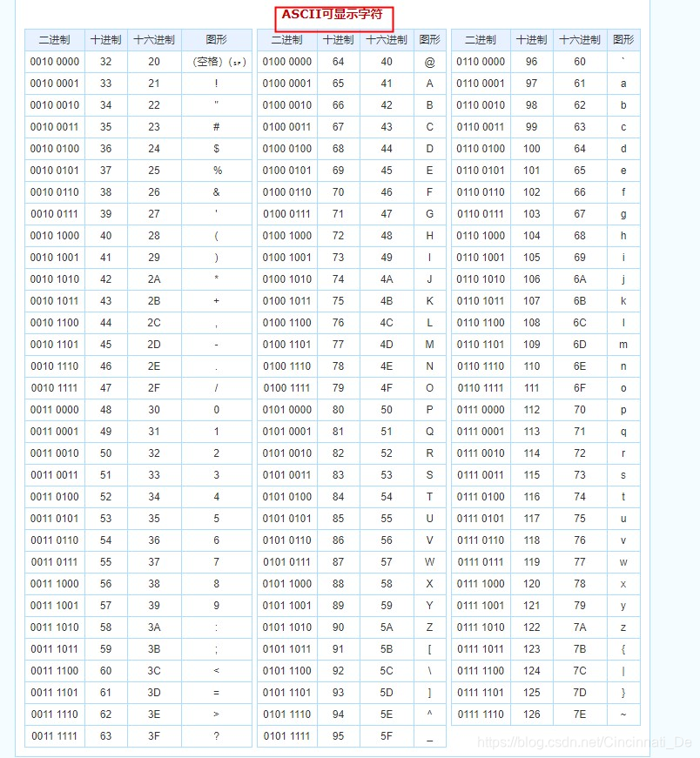The image size is (700, 758).
Task: Select hex value '2A' cell
Action: coord(154,279)
